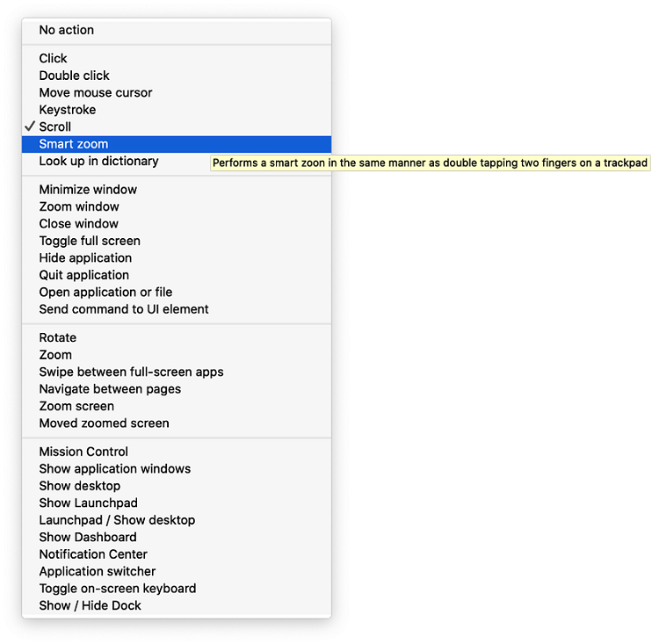The width and height of the screenshot is (659, 644).
Task: Pick Notification Center action
Action: point(177,554)
